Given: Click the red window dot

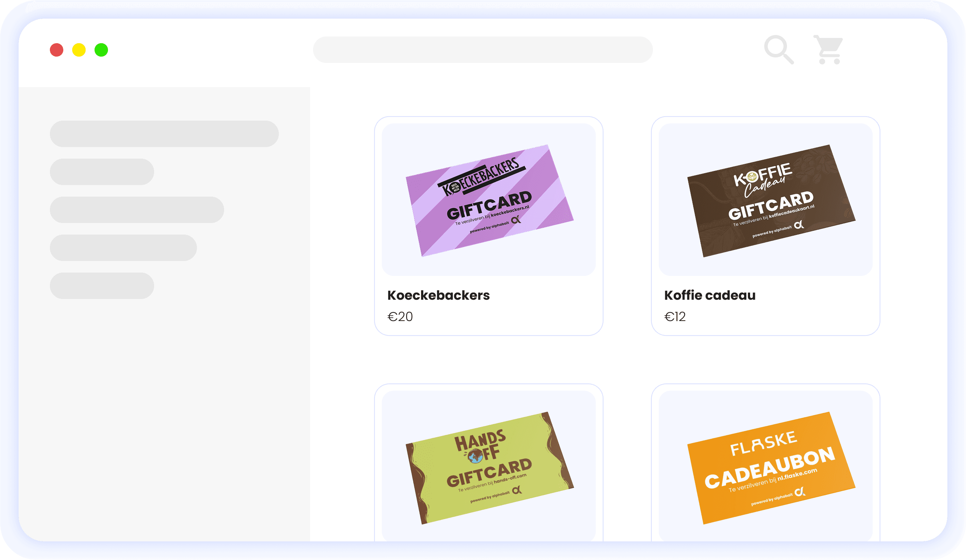Looking at the screenshot, I should point(57,50).
